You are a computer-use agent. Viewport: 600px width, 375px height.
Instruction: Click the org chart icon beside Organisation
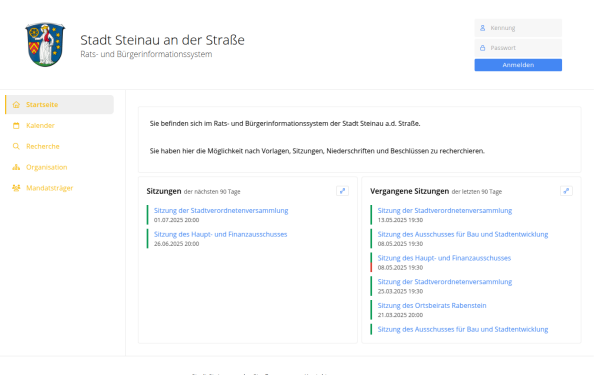16,167
